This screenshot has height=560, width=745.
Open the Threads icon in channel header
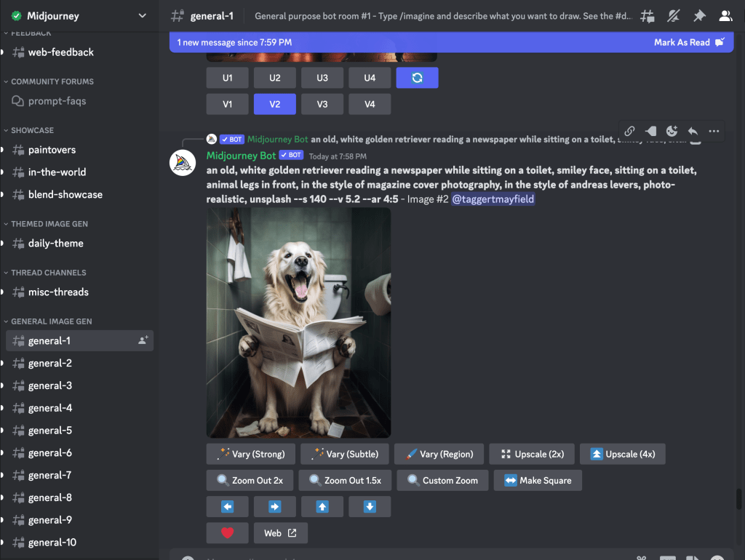[647, 16]
